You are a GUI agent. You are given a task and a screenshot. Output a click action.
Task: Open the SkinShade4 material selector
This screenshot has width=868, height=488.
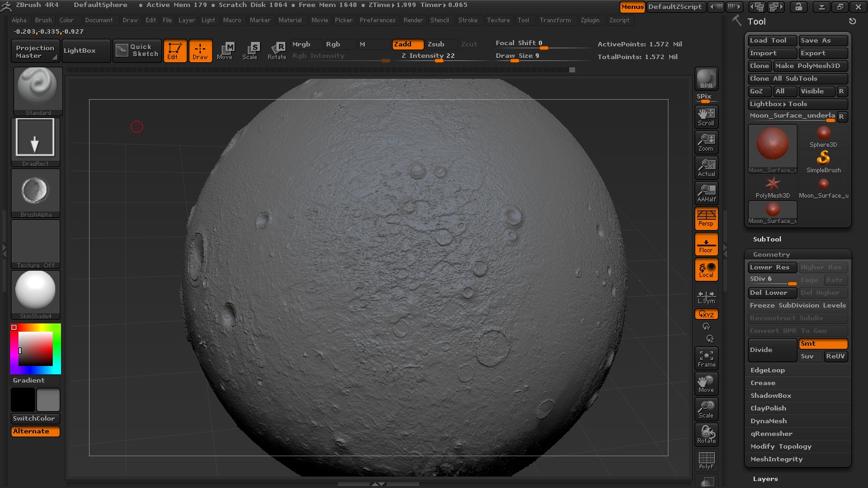point(36,295)
